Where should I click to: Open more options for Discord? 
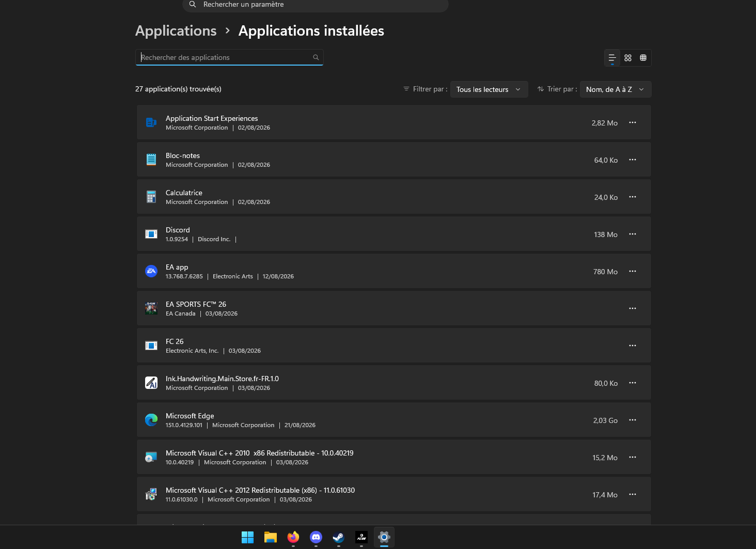(x=633, y=234)
